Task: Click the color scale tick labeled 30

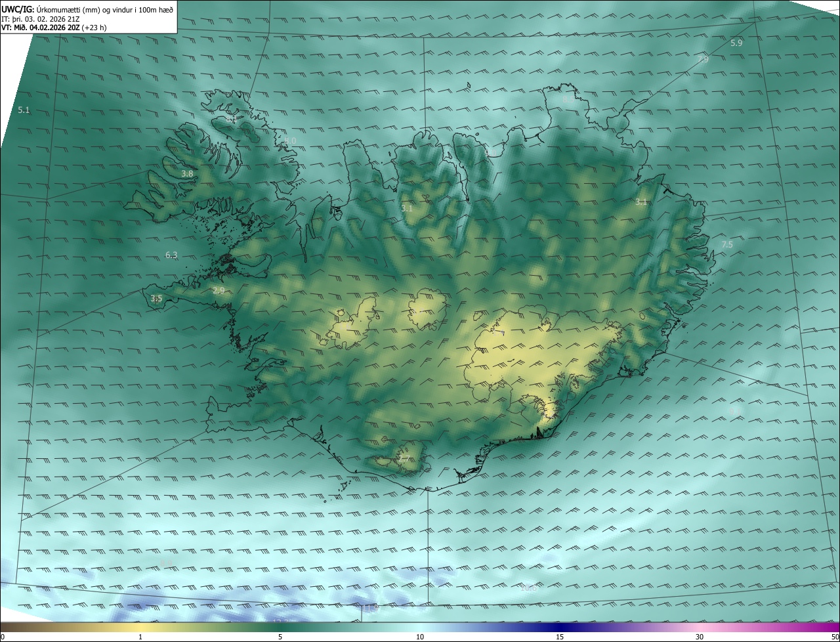Action: 700,637
